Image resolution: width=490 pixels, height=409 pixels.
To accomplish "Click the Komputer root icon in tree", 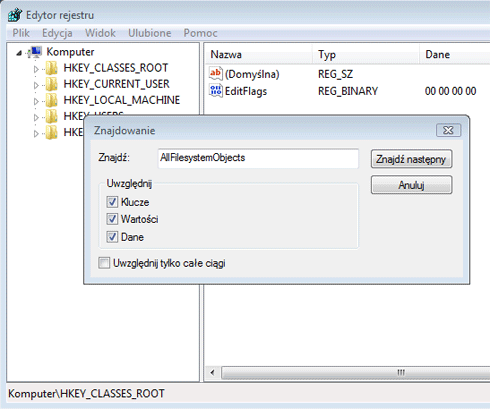I will [x=35, y=52].
